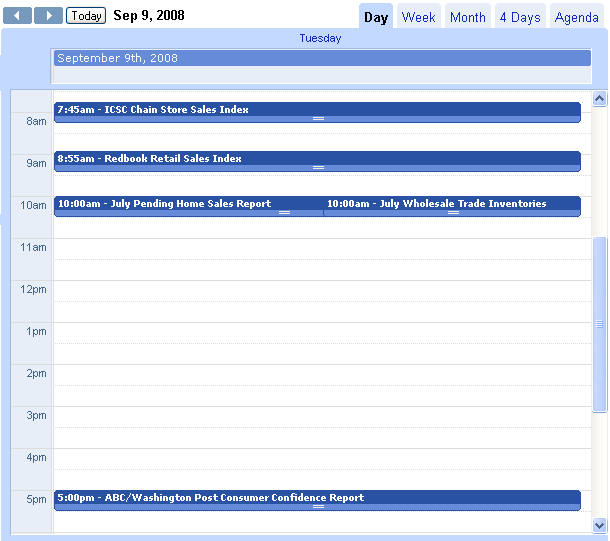Open the Tuesday column header link
Viewport: 610px width, 541px height.
pyautogui.click(x=320, y=38)
